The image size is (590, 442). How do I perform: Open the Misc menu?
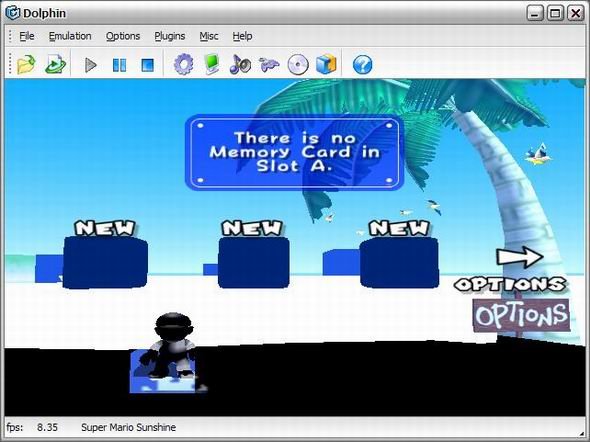pos(209,36)
